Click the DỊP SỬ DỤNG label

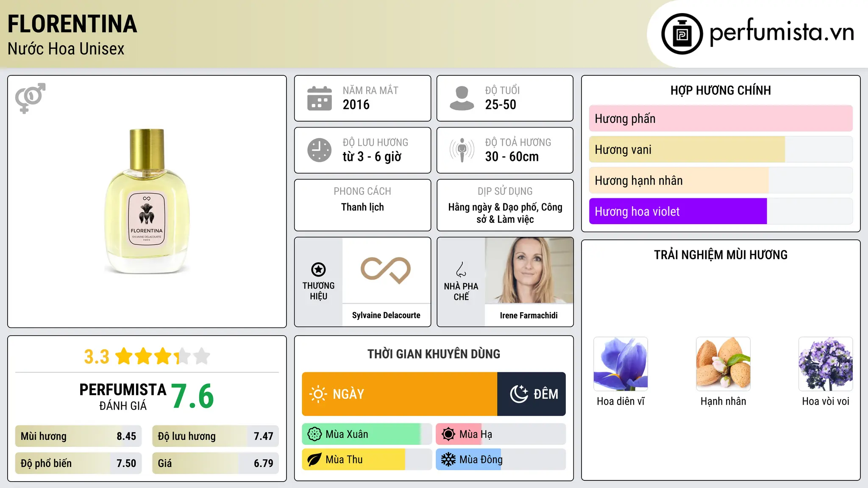click(505, 191)
